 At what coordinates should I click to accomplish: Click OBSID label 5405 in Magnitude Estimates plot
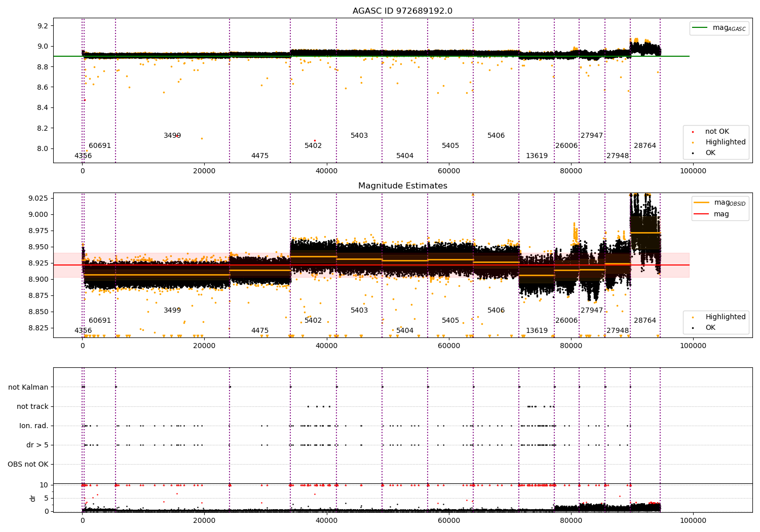coord(450,321)
